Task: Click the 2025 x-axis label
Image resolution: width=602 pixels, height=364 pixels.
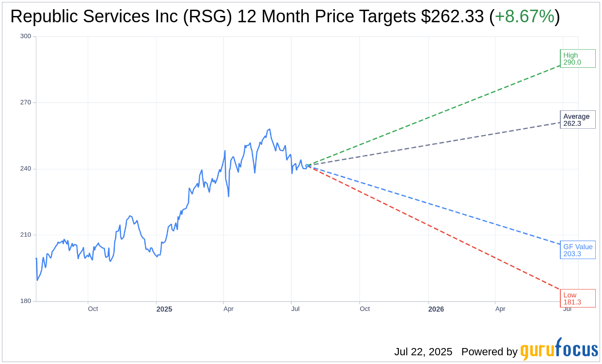Action: 164,309
